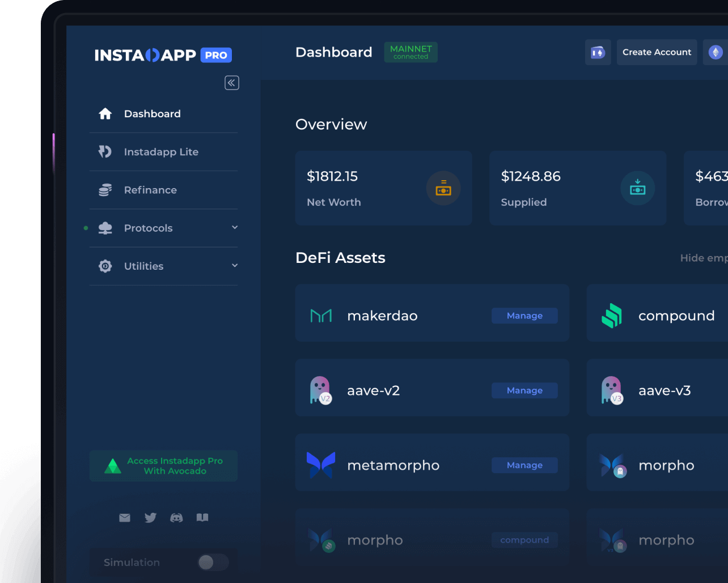Viewport: 728px width, 583px height.
Task: Open the Discord icon
Action: [x=176, y=518]
